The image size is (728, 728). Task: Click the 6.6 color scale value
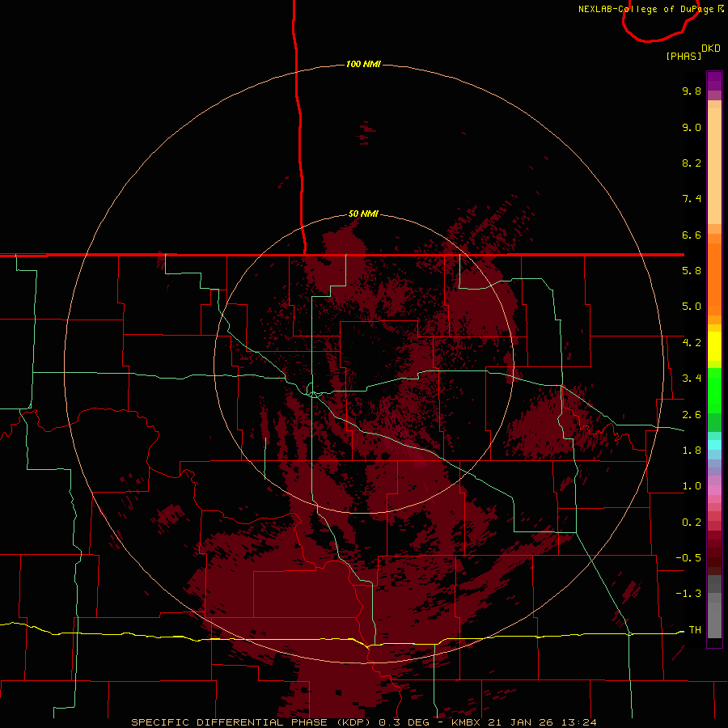tap(692, 235)
